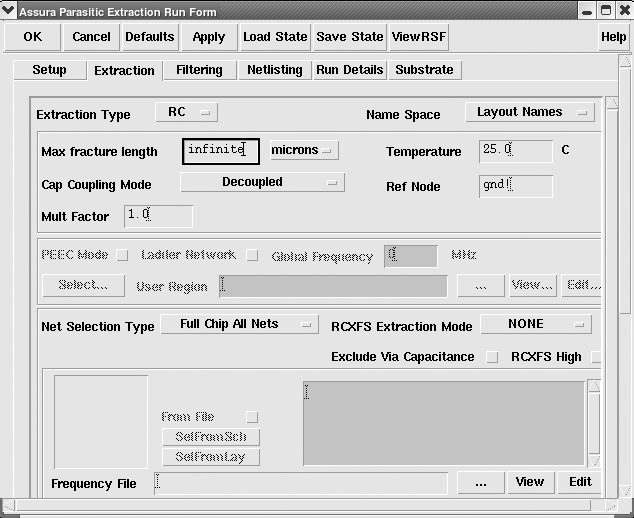Reset form with Defaults button

[x=150, y=37]
